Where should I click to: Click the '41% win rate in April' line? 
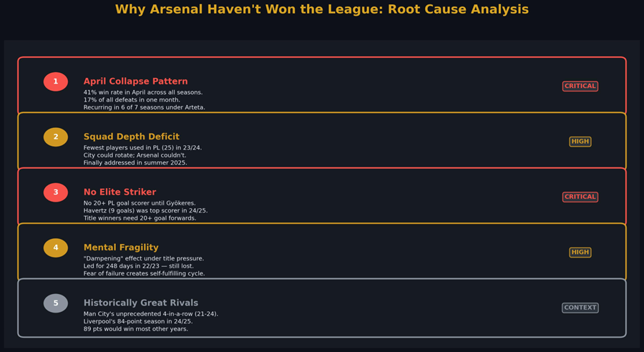(x=142, y=92)
